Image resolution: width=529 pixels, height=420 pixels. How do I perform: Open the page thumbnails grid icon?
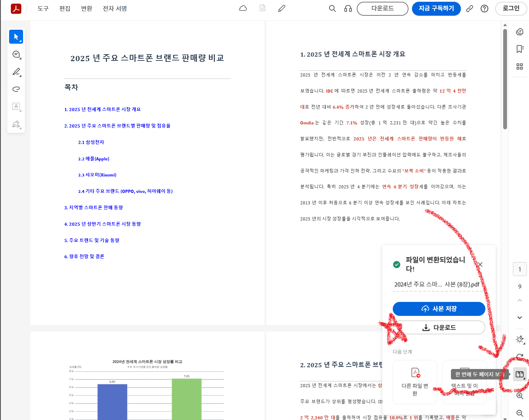(x=520, y=66)
